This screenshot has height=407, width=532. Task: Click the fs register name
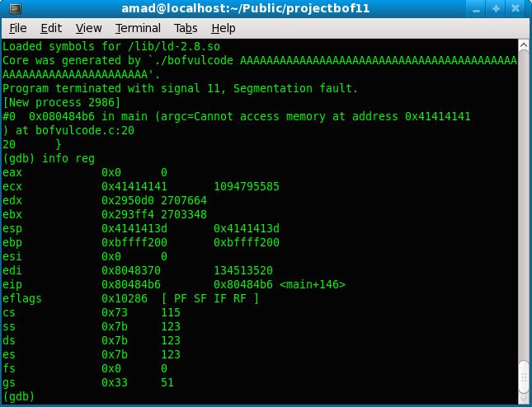9,368
